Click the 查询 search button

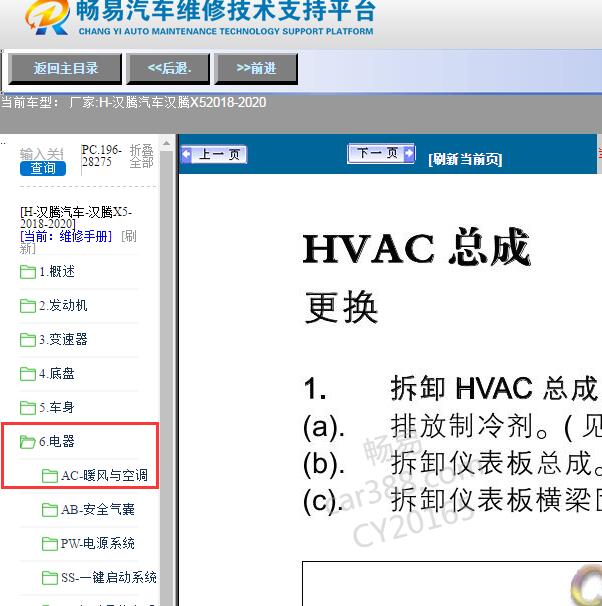click(43, 169)
